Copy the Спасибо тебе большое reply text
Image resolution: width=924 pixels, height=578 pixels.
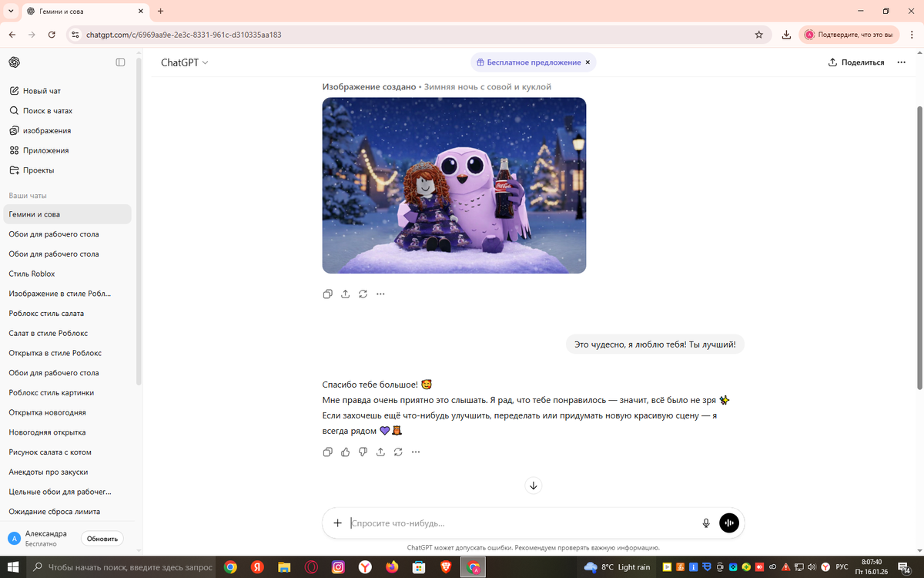328,452
